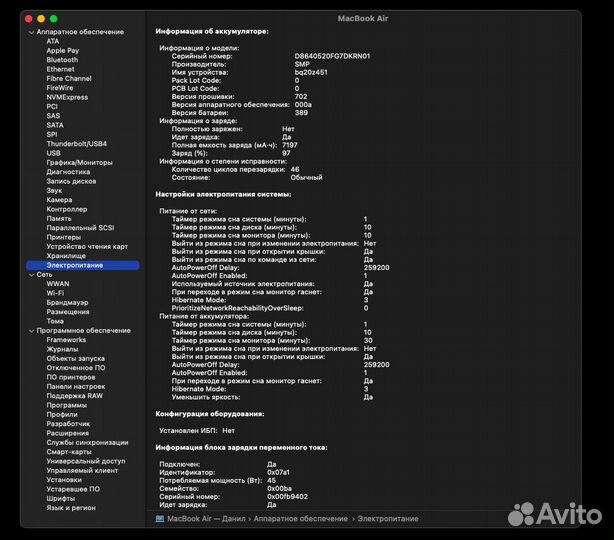The height and width of the screenshot is (540, 614).
Task: Open Fibre Channel entry
Action: [x=69, y=78]
